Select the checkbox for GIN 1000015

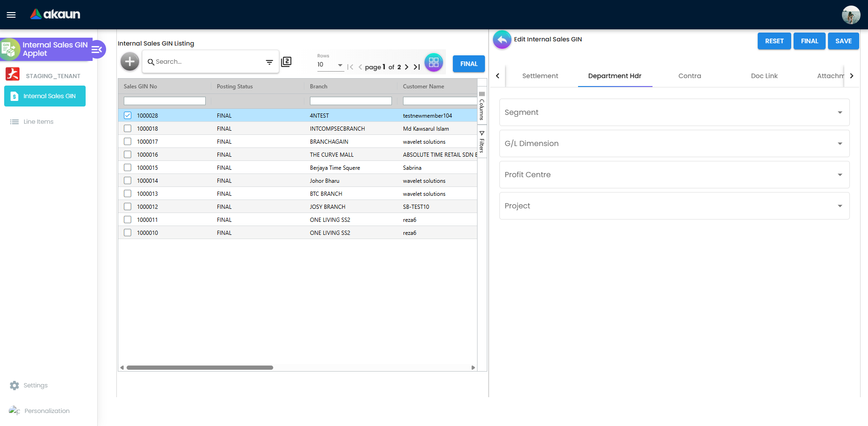click(x=128, y=167)
